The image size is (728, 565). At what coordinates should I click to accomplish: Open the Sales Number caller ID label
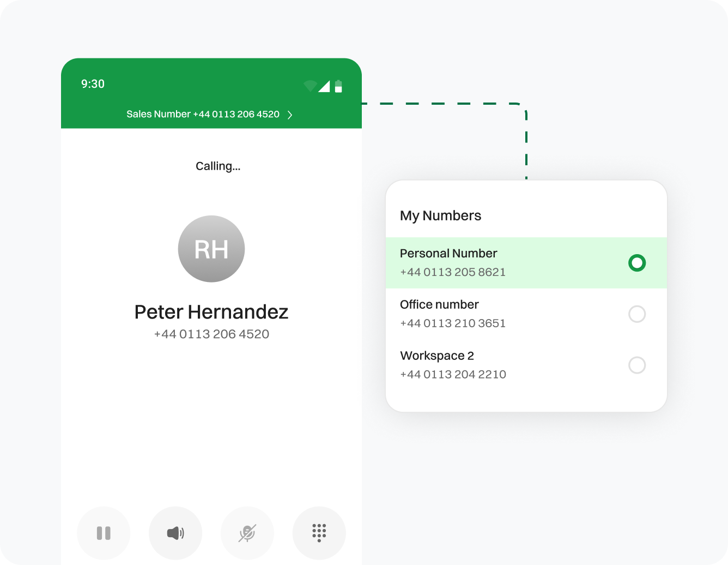click(x=203, y=115)
